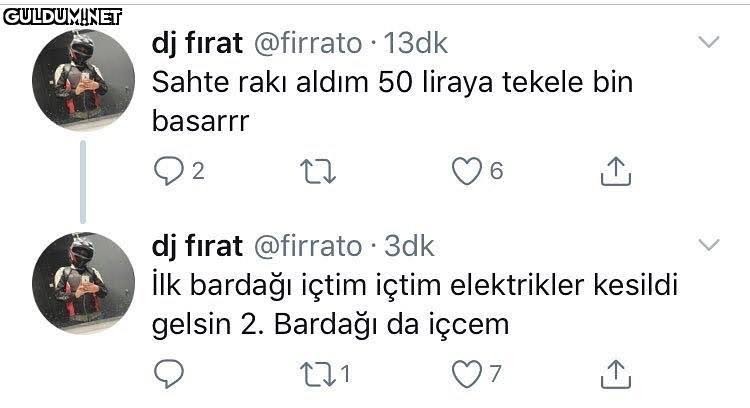The width and height of the screenshot is (750, 408).
Task: Like the second tweet with 7 likes
Action: coord(467,374)
